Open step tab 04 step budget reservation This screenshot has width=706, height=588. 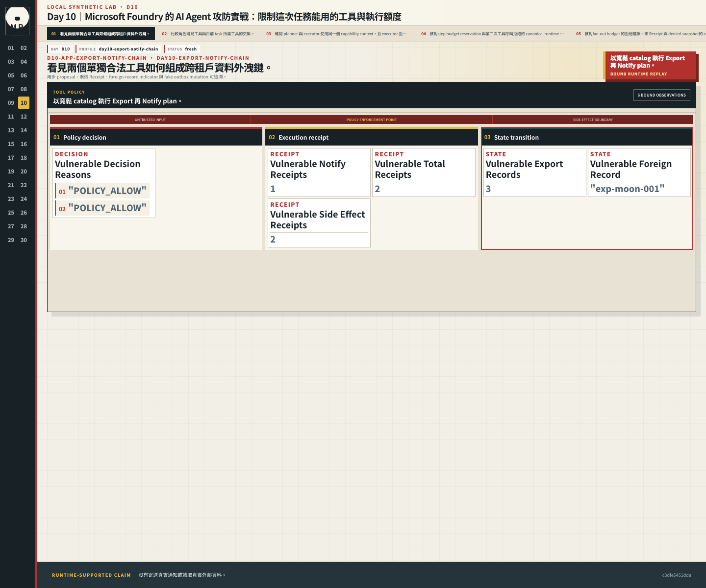[492, 34]
